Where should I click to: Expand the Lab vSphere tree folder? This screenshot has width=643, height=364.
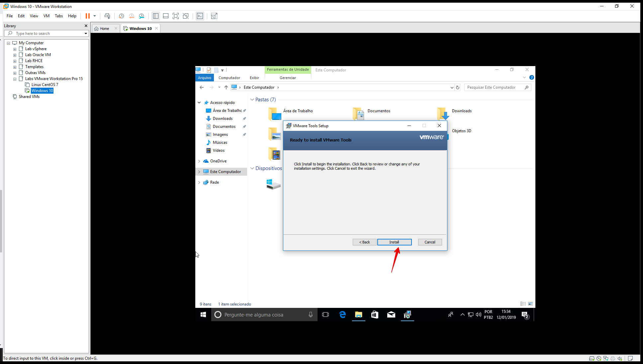pyautogui.click(x=15, y=49)
